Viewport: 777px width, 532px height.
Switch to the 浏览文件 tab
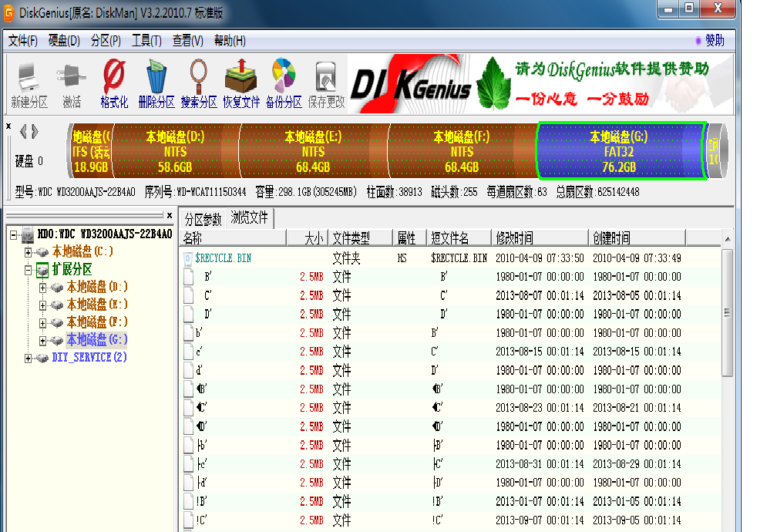[249, 217]
